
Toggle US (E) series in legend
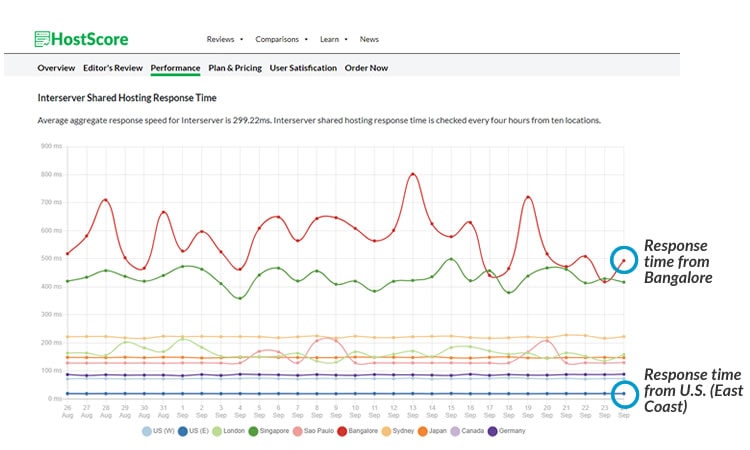click(x=193, y=431)
